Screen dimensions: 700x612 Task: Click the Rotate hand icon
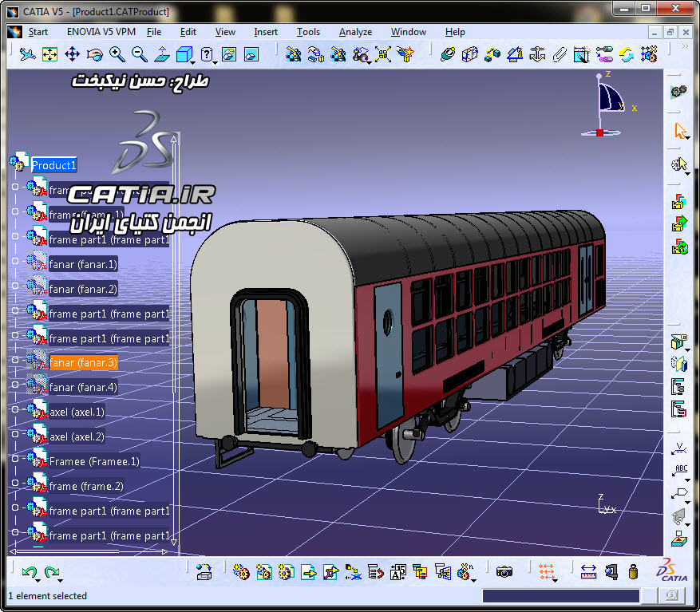(95, 54)
